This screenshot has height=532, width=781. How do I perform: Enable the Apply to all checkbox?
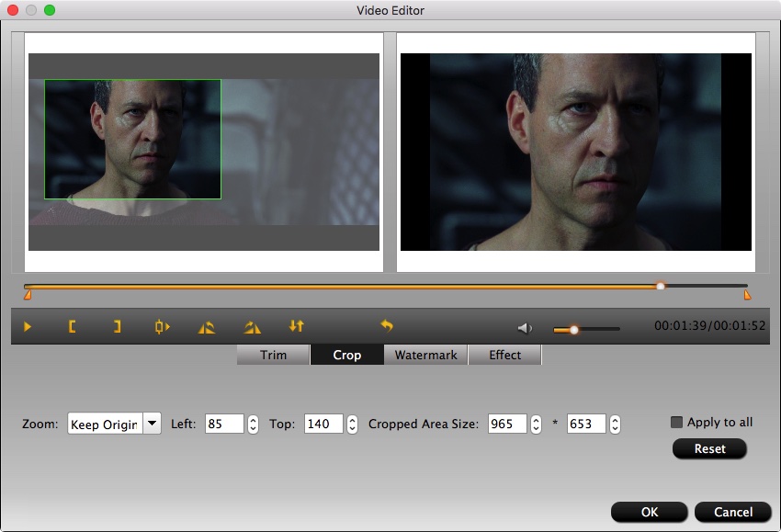point(677,423)
